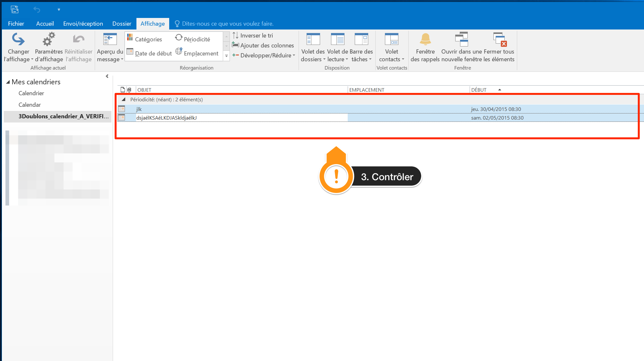
Task: Switch to the Accueil tab
Action: (x=45, y=24)
